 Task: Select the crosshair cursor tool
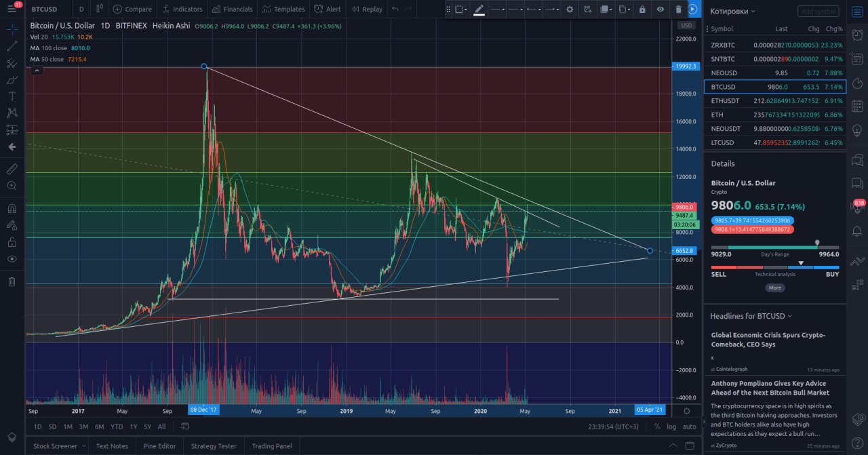(12, 29)
